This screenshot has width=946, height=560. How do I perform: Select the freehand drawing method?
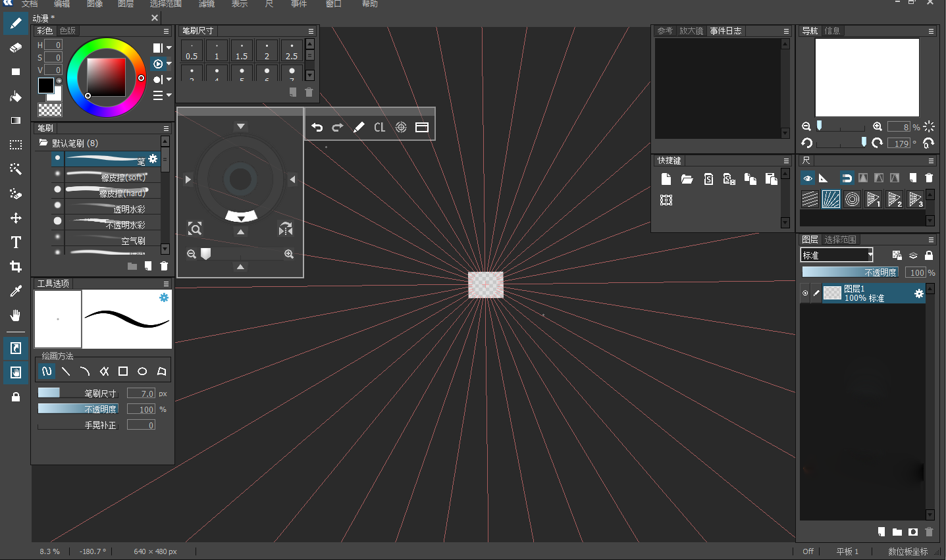(x=47, y=371)
